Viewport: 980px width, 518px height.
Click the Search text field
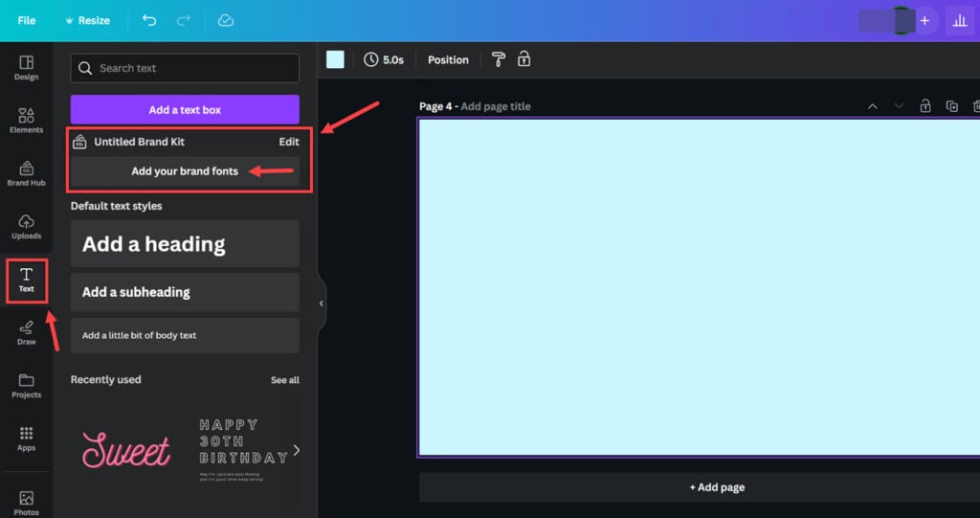(185, 68)
